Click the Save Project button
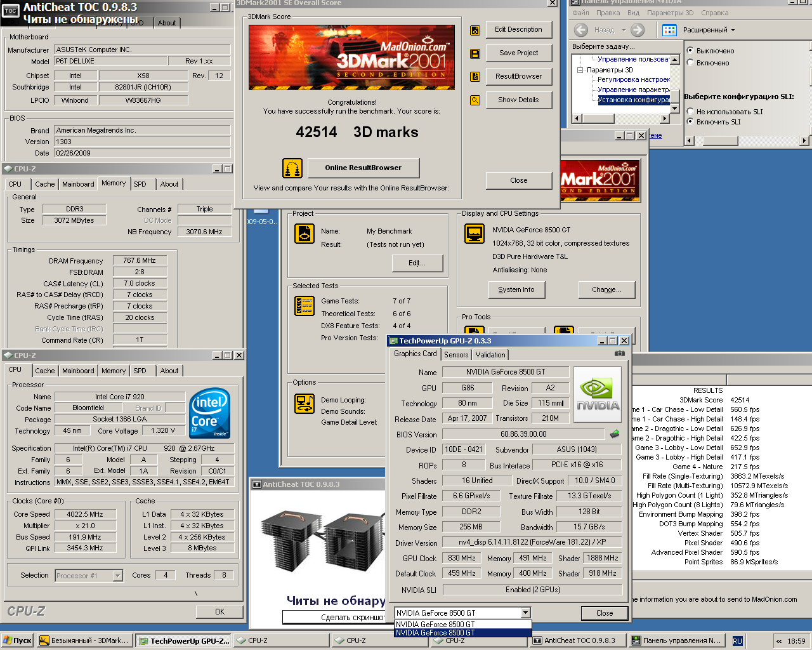 pyautogui.click(x=519, y=53)
